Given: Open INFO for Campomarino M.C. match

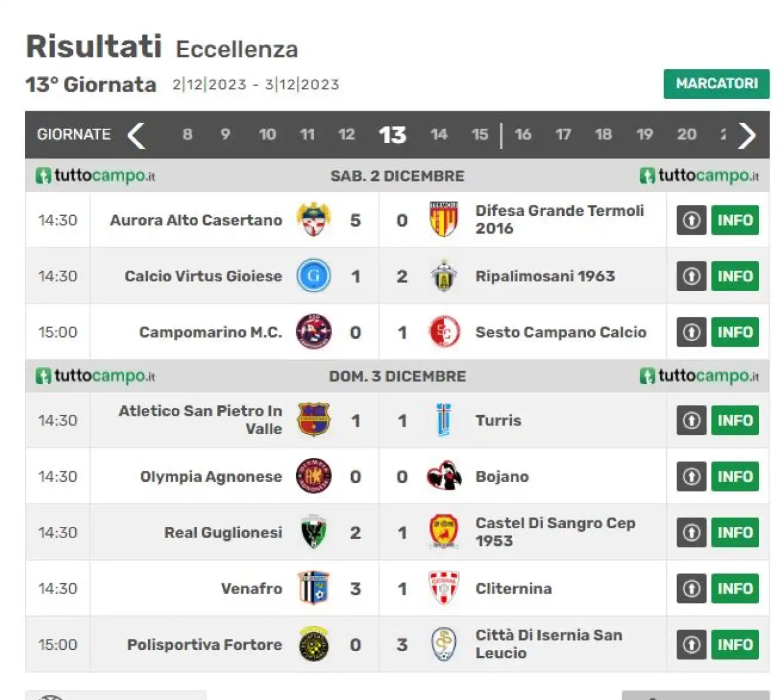Looking at the screenshot, I should point(735,332).
